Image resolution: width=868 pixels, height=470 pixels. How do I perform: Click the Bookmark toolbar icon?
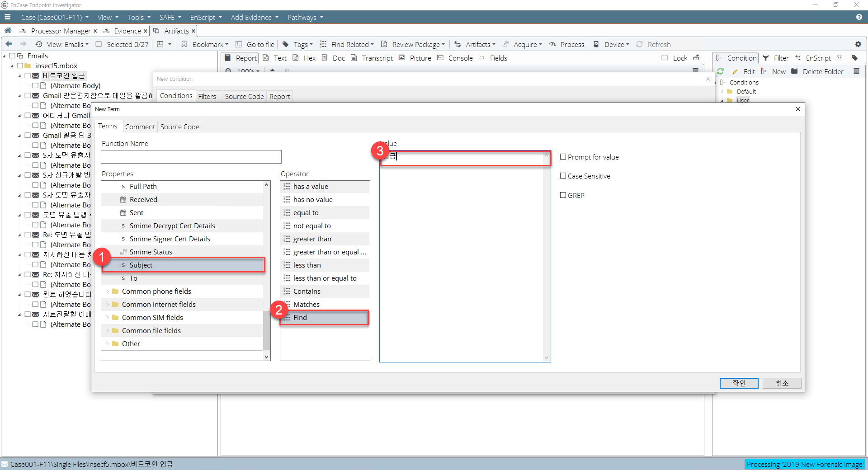tap(184, 44)
